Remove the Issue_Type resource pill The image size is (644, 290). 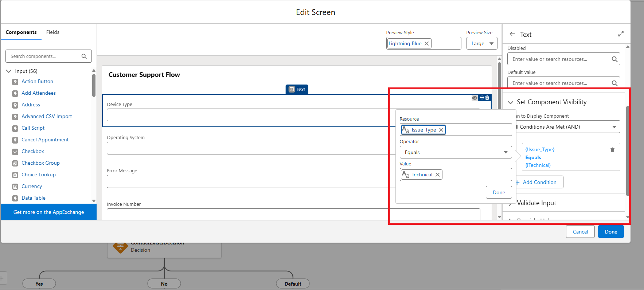coord(441,130)
